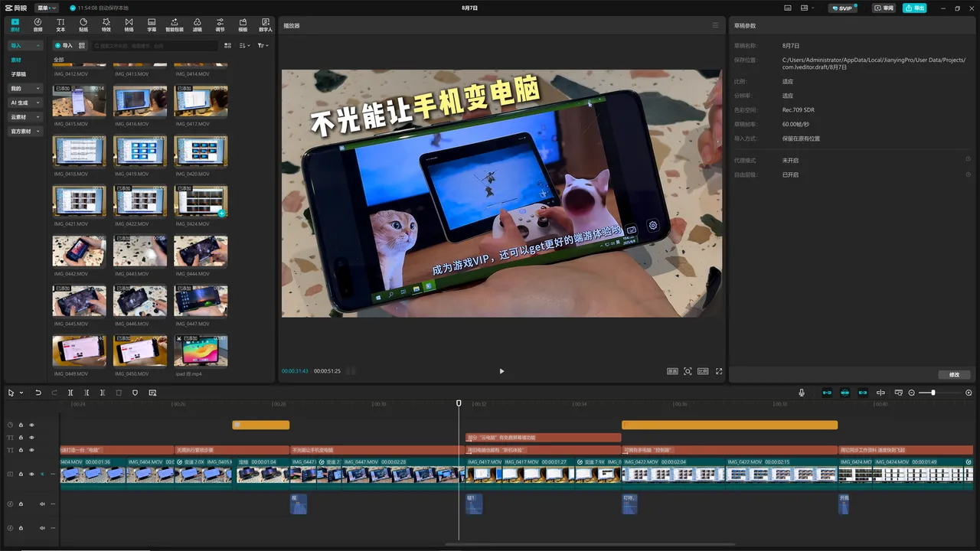
Task: Click the 原画 quality button in player
Action: tap(672, 371)
